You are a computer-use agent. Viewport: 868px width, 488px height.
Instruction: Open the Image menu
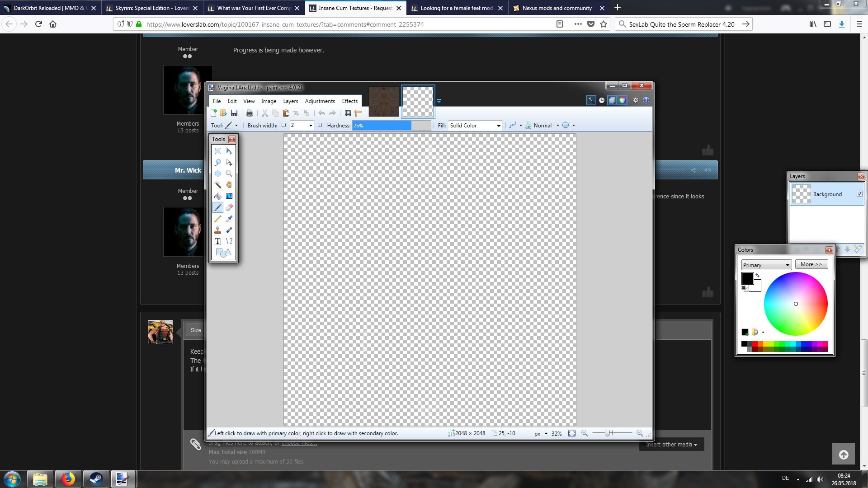tap(269, 101)
